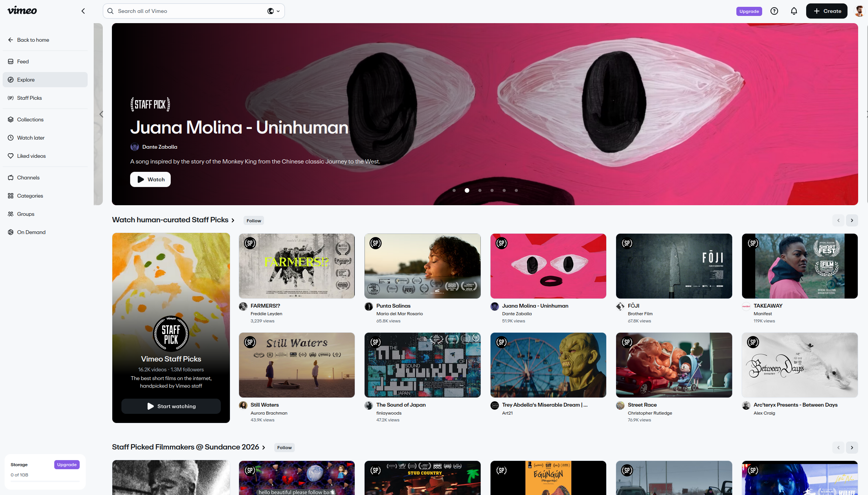Follow the human-curated Staff Picks channel
Screen dimensions: 868x495
(253, 221)
